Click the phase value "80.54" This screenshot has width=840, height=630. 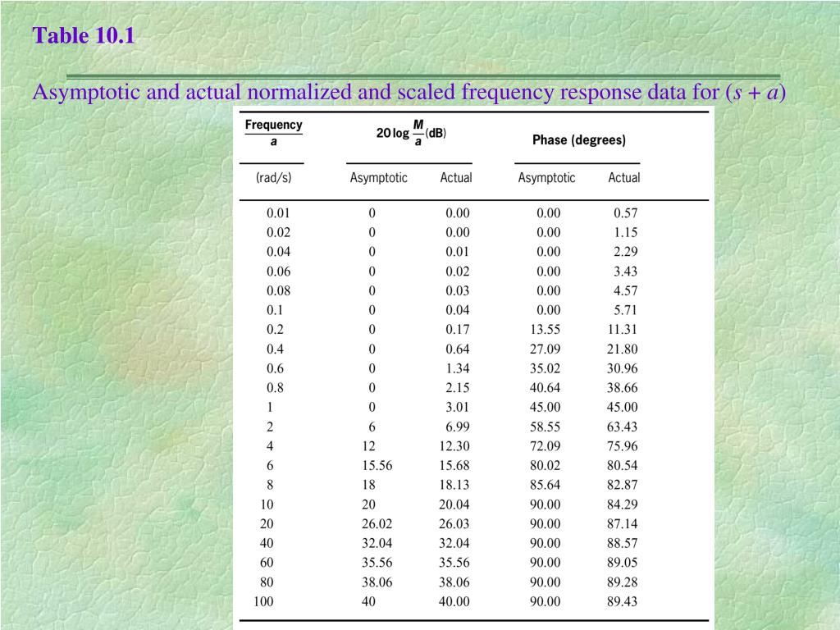click(x=623, y=465)
